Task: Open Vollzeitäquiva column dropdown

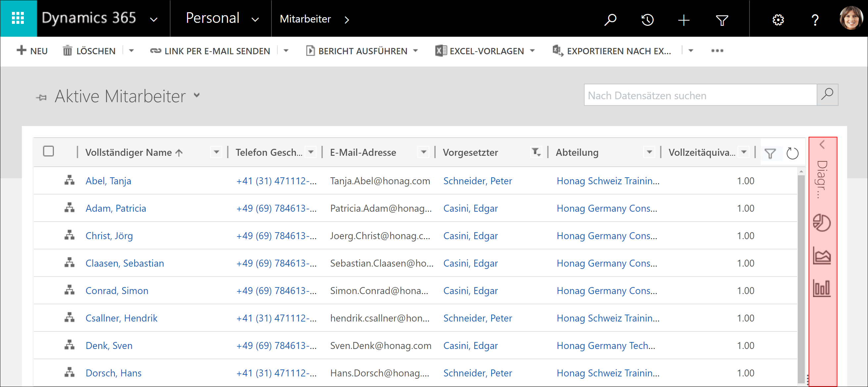Action: click(743, 152)
